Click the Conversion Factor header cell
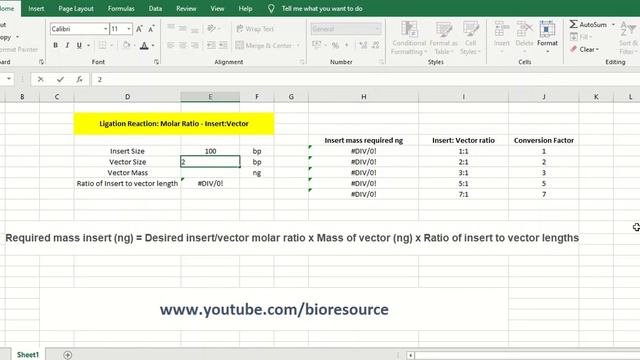Viewport: 640px width, 360px height. 544,140
